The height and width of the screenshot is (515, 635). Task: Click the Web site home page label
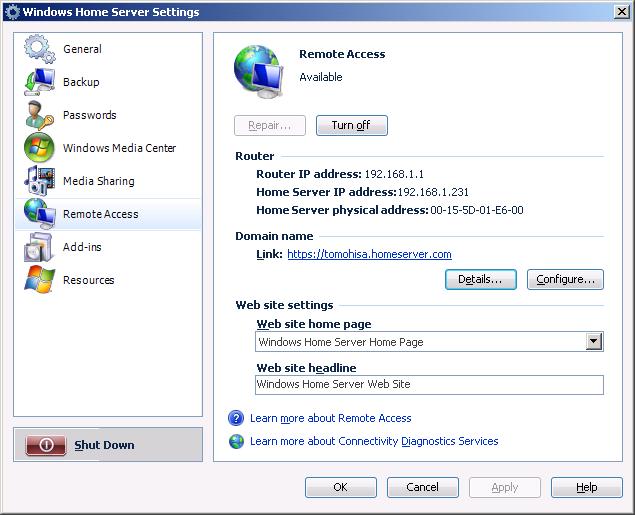tap(314, 324)
